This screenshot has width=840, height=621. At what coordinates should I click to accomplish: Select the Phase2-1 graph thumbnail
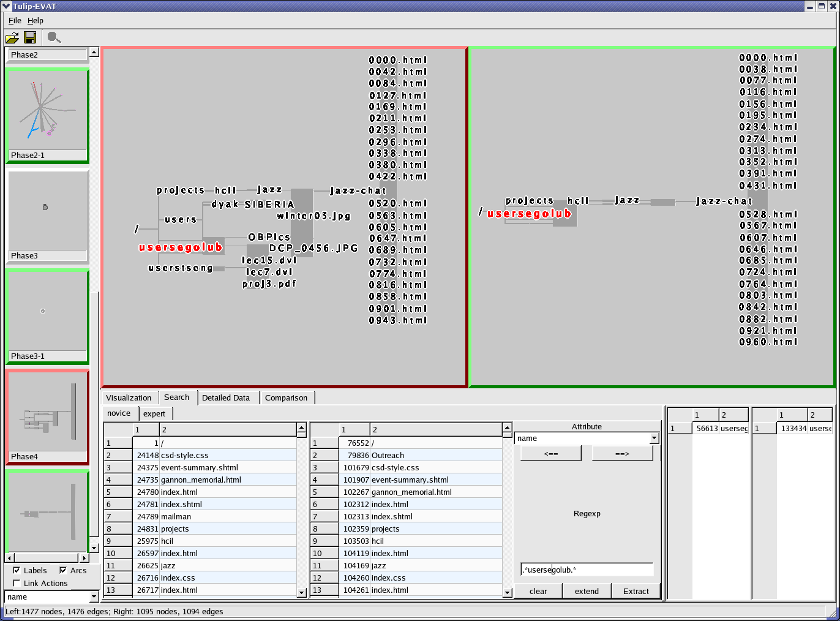(47, 110)
